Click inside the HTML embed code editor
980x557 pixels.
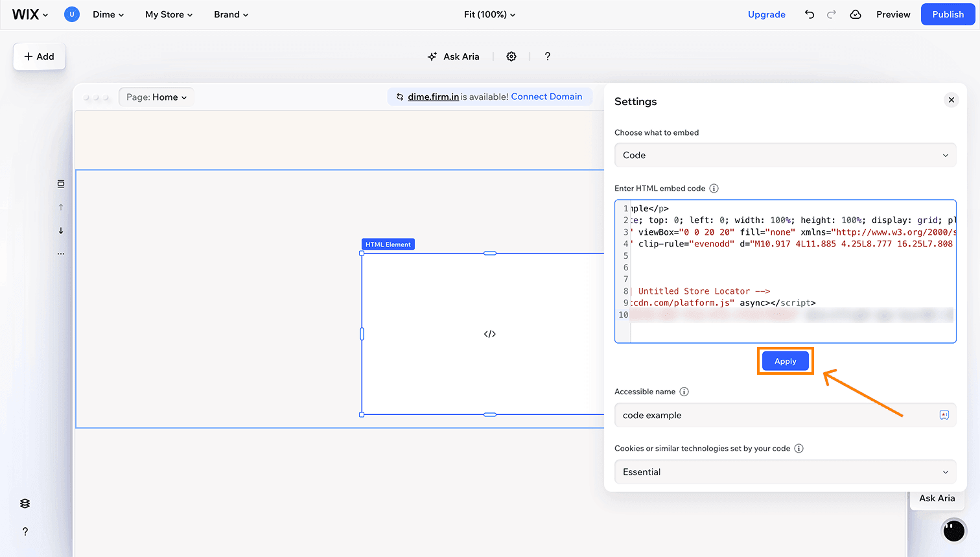(785, 271)
